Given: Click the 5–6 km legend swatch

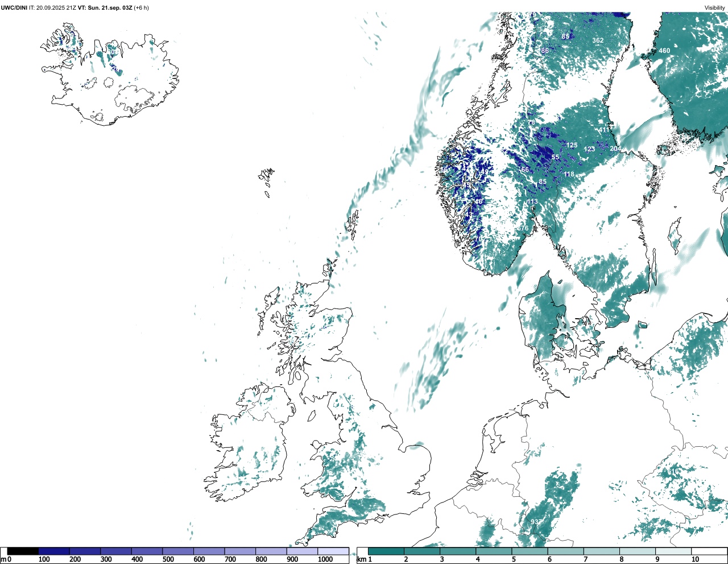Looking at the screenshot, I should click(x=530, y=551).
